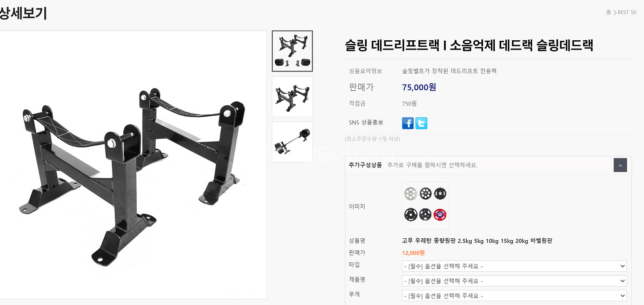Click the 상세보기 page heading

click(x=23, y=13)
